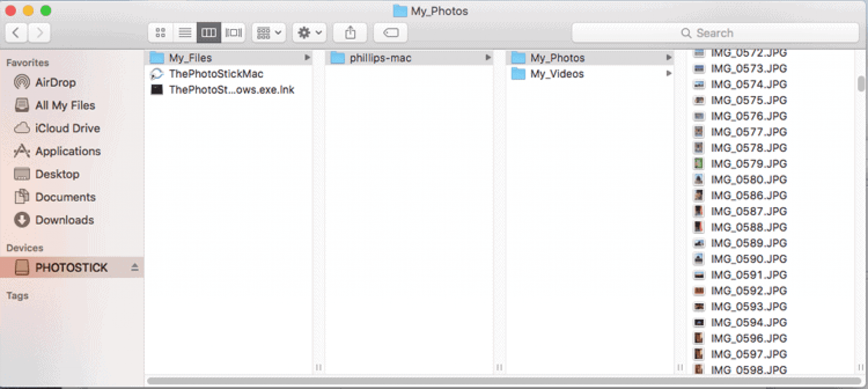This screenshot has height=389, width=868.
Task: Open the gear Action menu
Action: pyautogui.click(x=309, y=33)
